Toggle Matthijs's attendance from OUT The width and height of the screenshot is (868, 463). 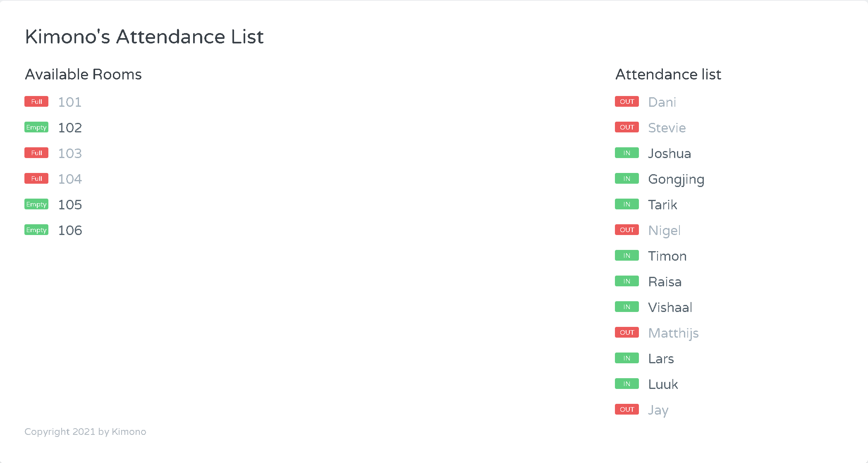[626, 332]
